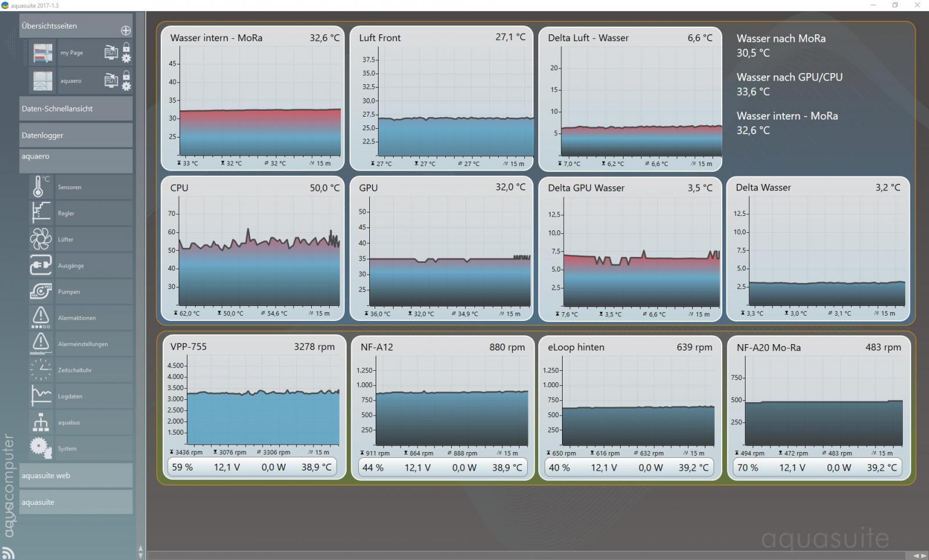Collapse the aquaero device section header
929x560 pixels.
click(75, 161)
